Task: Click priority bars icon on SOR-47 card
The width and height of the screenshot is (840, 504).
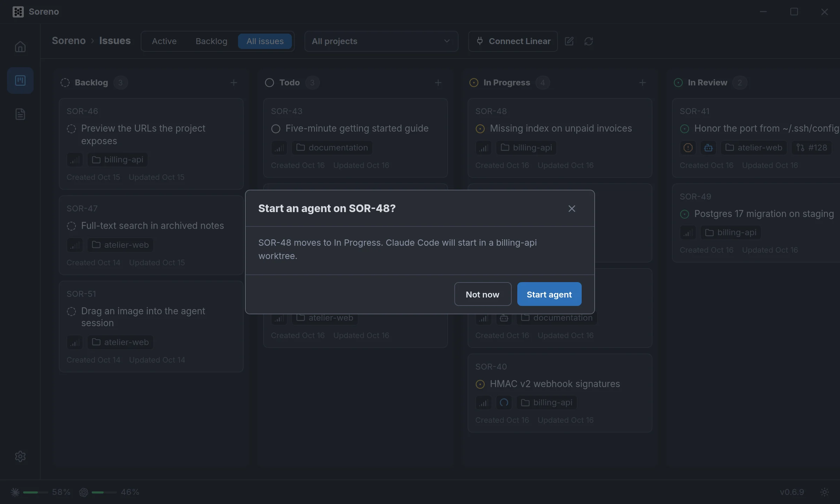Action: click(75, 245)
